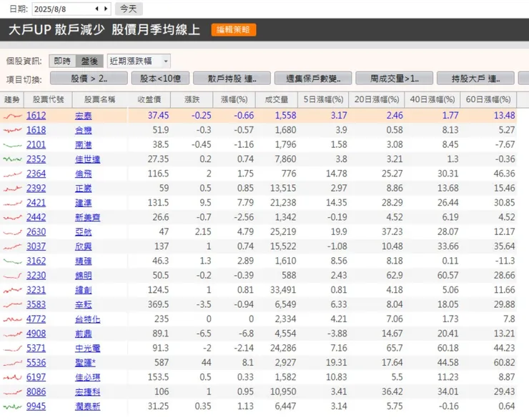This screenshot has height=420, width=529.
Task: Sort by 成交量 column header
Action: click(x=277, y=99)
